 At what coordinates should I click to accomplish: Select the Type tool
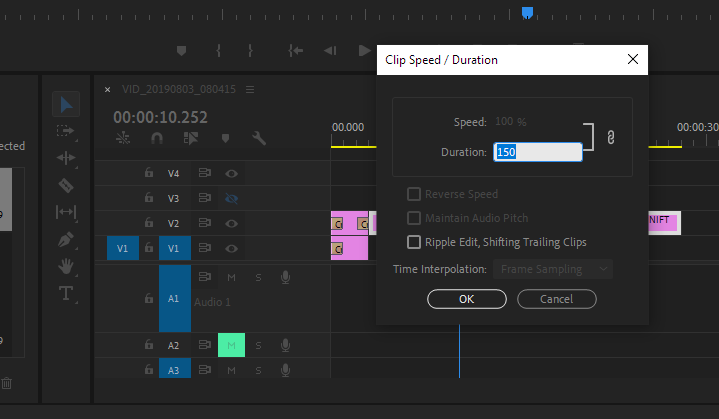(66, 293)
